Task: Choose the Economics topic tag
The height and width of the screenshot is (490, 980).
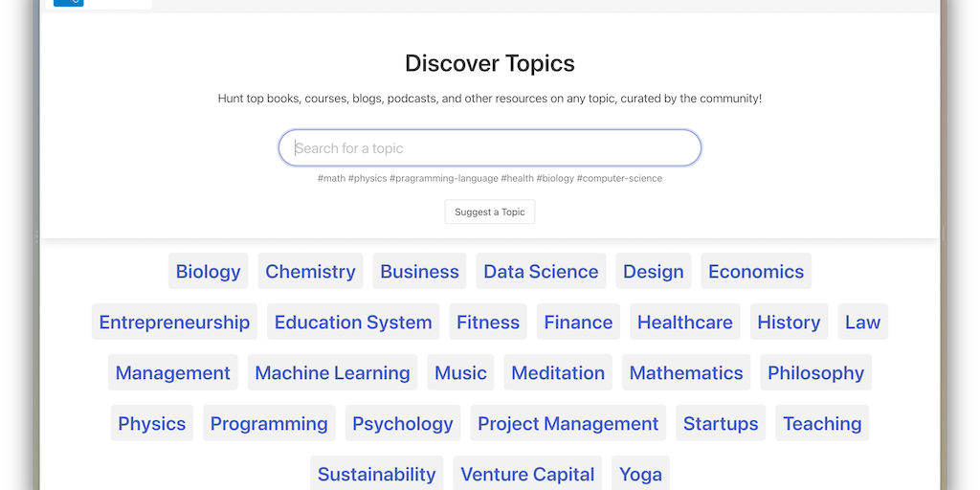Action: tap(755, 272)
